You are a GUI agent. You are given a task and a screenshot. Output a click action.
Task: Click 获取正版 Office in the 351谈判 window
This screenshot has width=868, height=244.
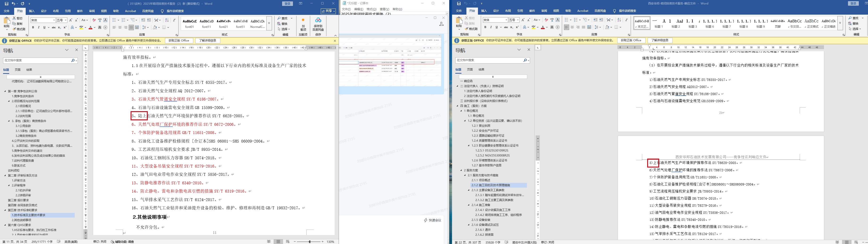point(179,41)
